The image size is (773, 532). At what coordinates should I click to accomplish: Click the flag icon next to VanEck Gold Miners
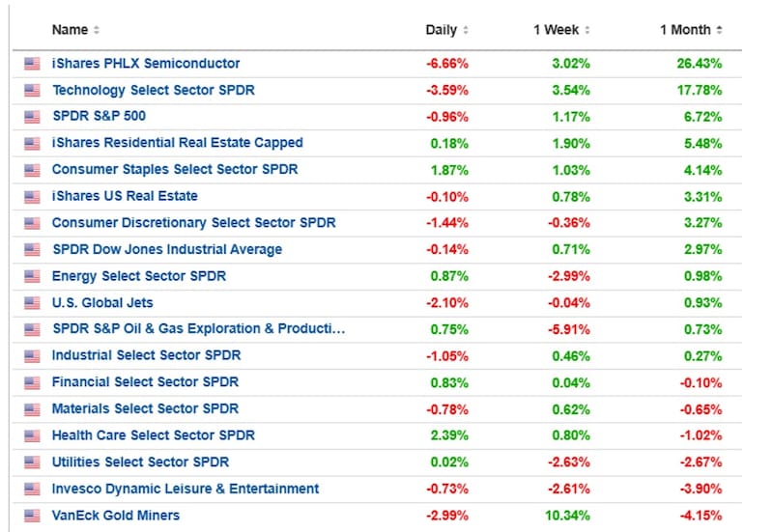(x=32, y=516)
